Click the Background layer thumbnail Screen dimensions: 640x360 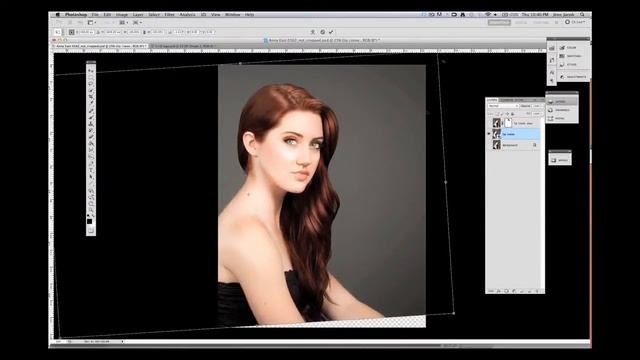496,145
